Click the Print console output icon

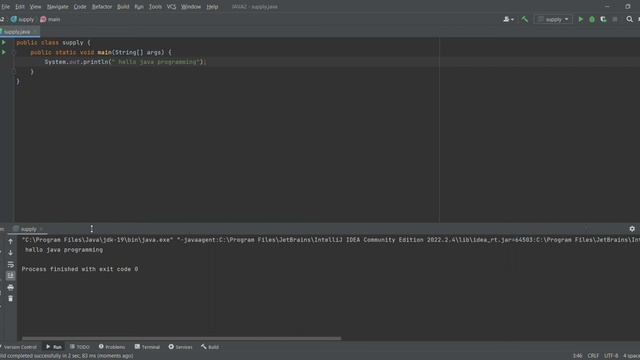(x=11, y=287)
